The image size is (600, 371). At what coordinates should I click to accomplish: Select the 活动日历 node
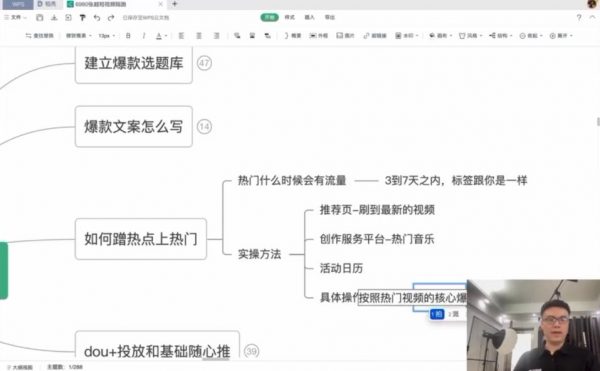click(341, 268)
